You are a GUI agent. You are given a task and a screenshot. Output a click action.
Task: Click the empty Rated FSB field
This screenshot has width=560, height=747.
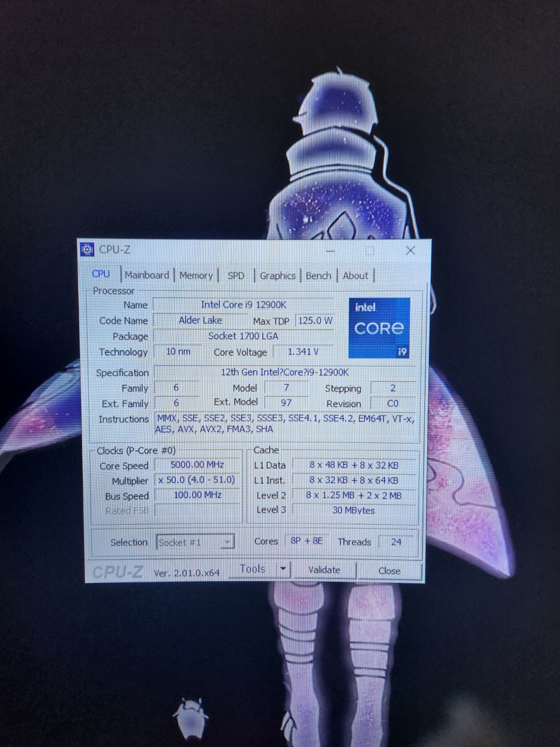pos(198,510)
